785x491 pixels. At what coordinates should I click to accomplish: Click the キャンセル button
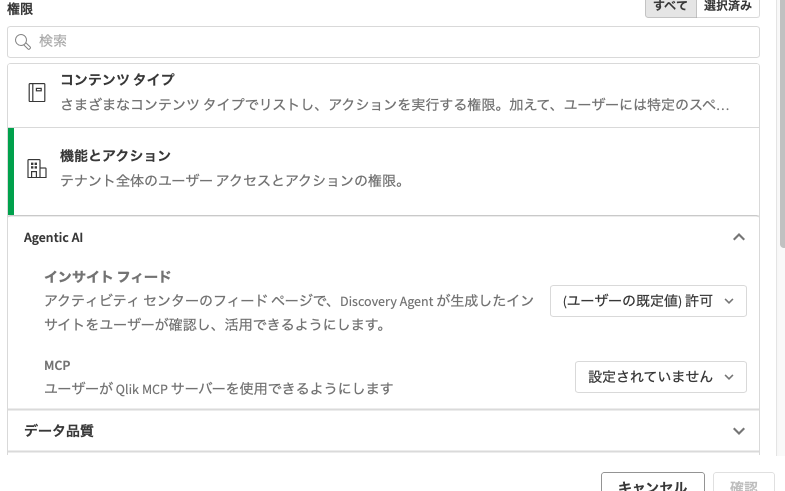tap(652, 484)
